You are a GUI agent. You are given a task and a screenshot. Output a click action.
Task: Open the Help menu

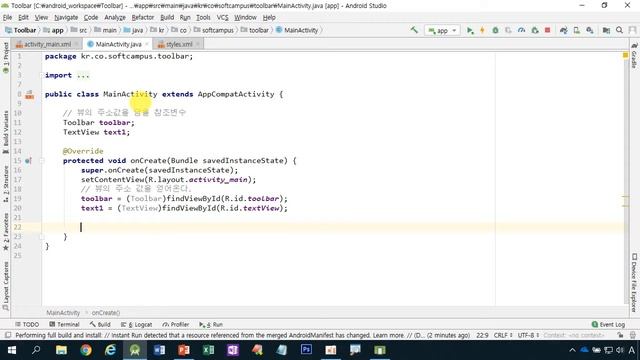269,18
